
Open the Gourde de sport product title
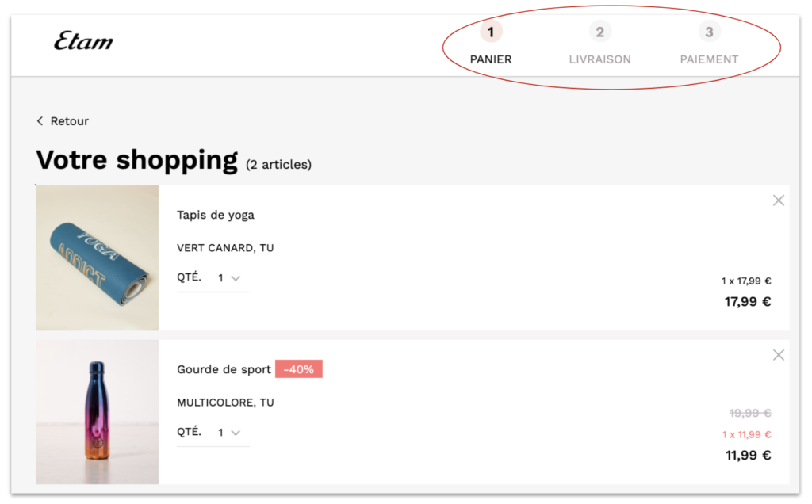224,369
